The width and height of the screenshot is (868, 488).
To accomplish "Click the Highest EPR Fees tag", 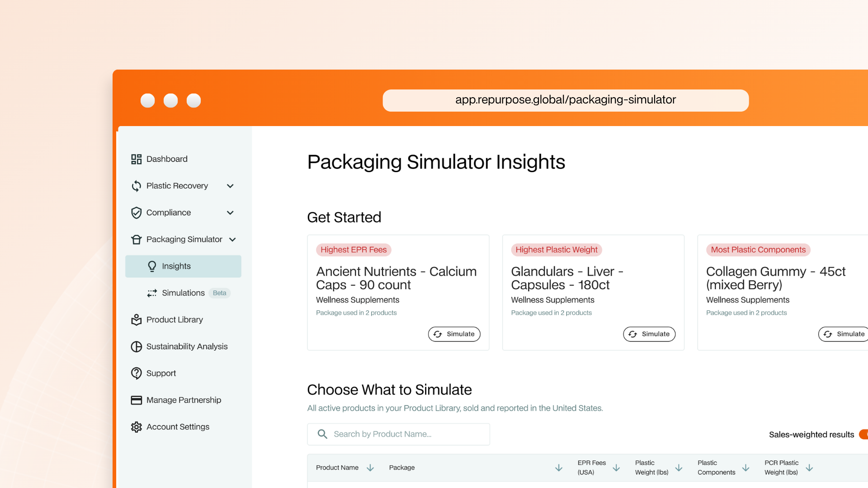I will (354, 250).
